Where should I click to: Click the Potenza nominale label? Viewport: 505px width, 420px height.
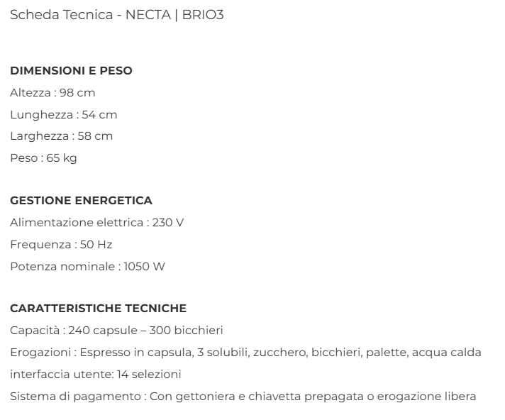62,267
